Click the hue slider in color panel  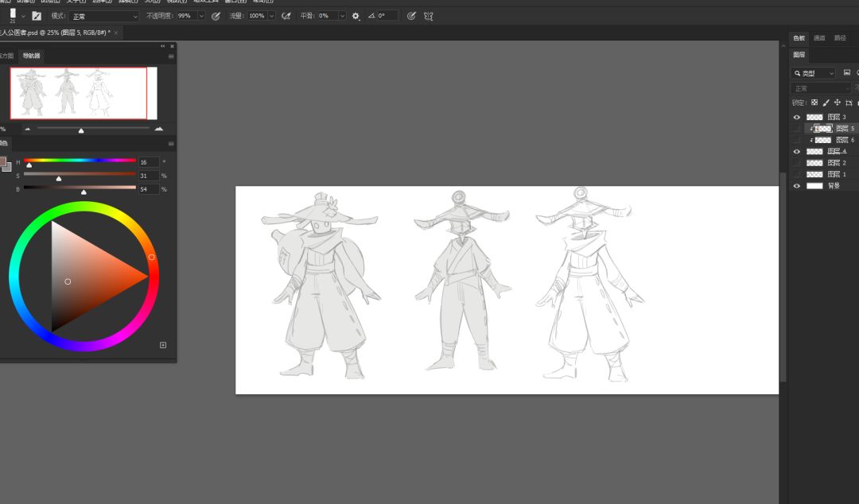pyautogui.click(x=80, y=161)
